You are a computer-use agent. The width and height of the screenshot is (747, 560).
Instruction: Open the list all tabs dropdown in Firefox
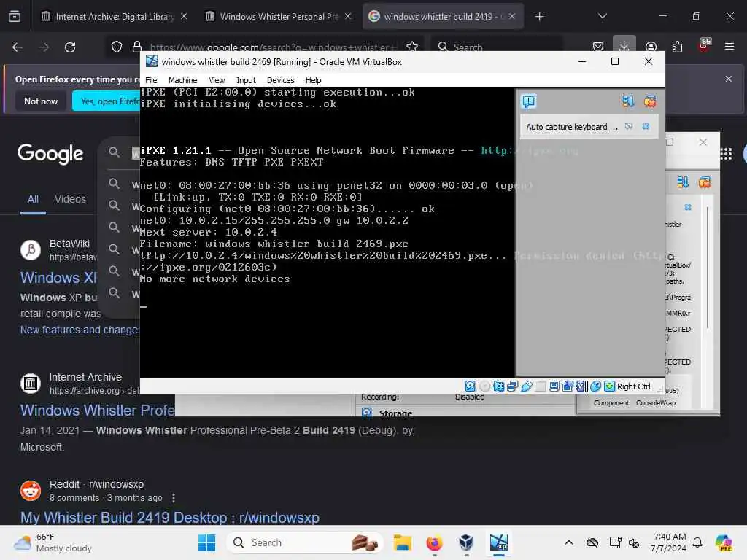pyautogui.click(x=602, y=16)
